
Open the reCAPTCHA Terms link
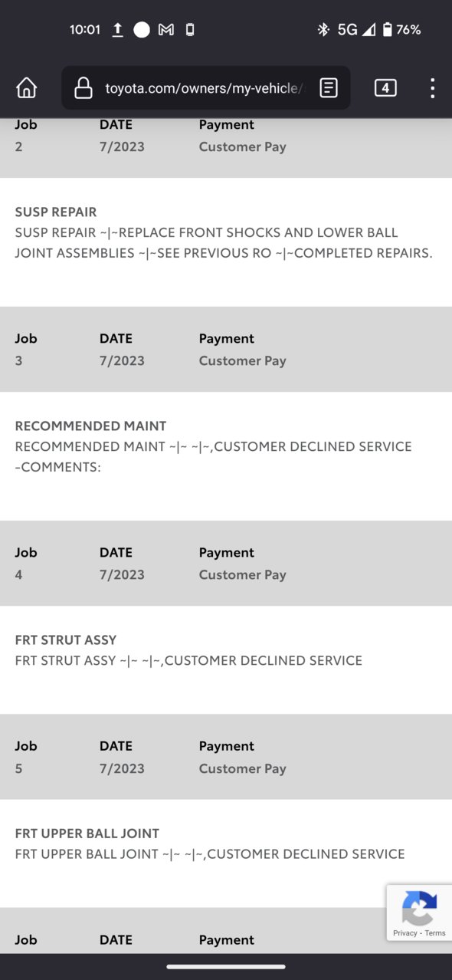pos(435,933)
